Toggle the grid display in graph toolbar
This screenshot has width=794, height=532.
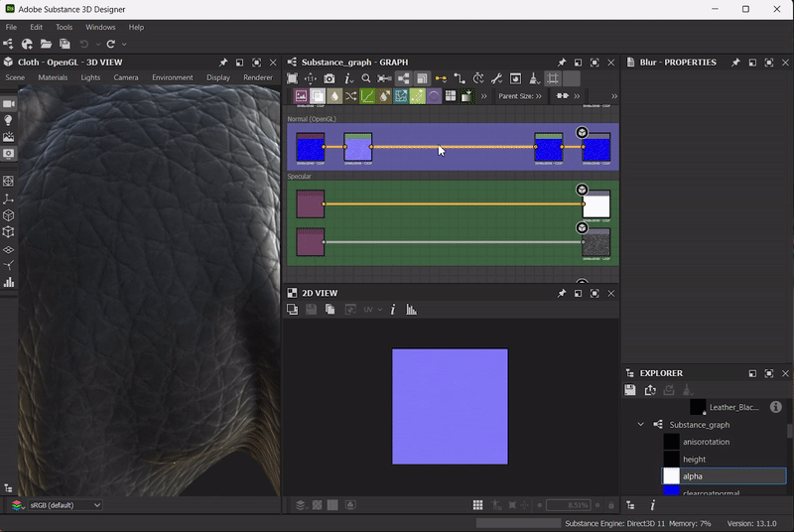click(x=553, y=78)
